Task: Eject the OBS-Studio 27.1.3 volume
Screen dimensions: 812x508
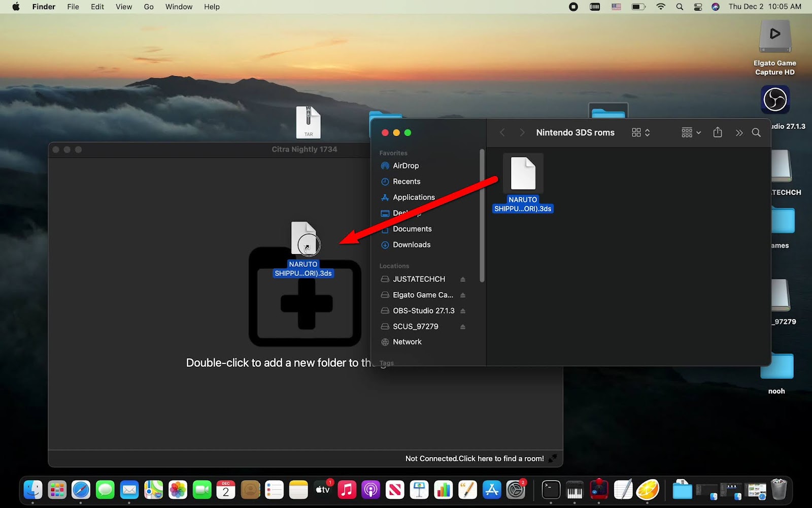Action: click(462, 311)
